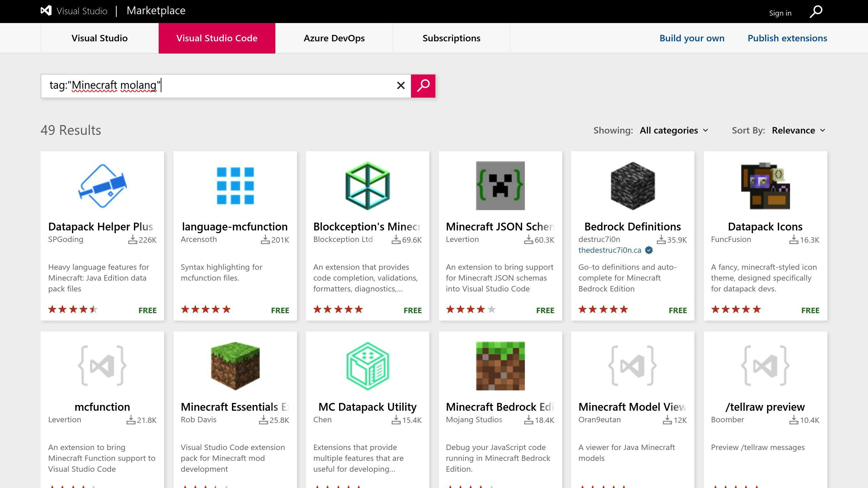Image resolution: width=868 pixels, height=488 pixels.
Task: Open the Datapack Helper Plus telescope icon
Action: 102,186
